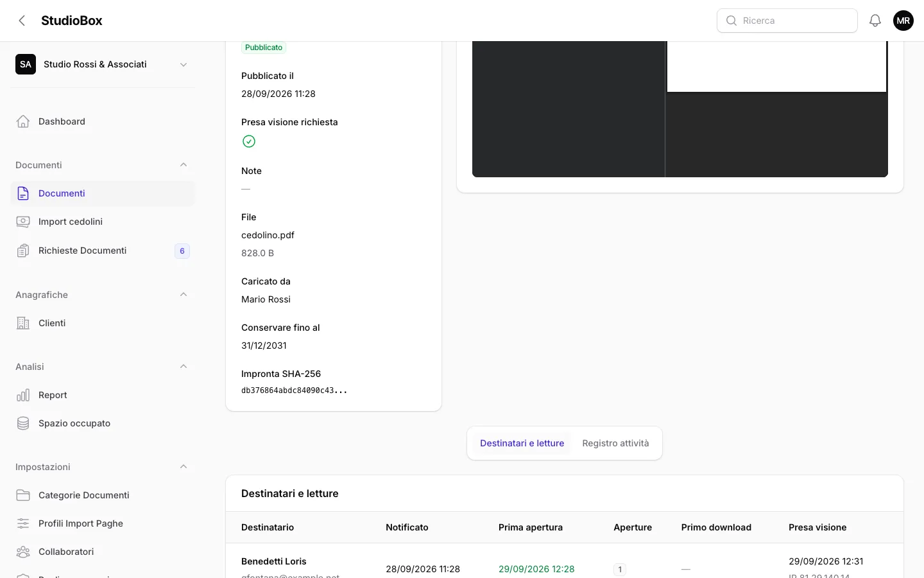Click the Spazio occupato database icon
Screen dimensions: 924x578
tap(23, 423)
